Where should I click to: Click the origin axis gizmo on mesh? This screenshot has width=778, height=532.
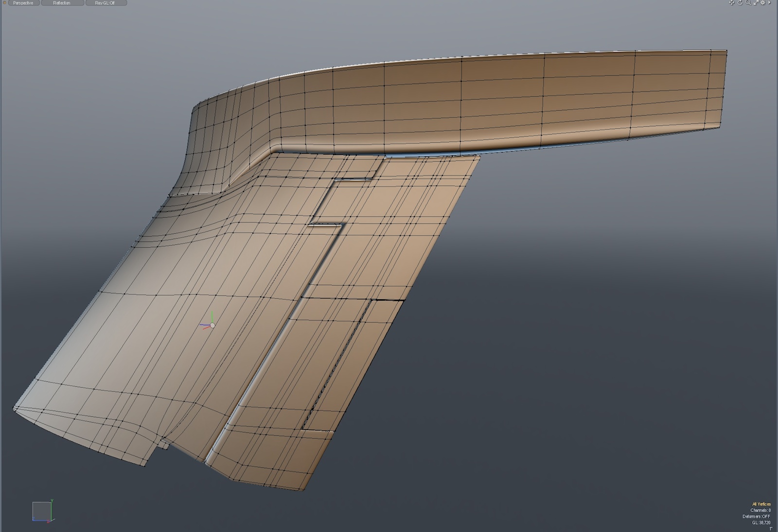tap(212, 325)
